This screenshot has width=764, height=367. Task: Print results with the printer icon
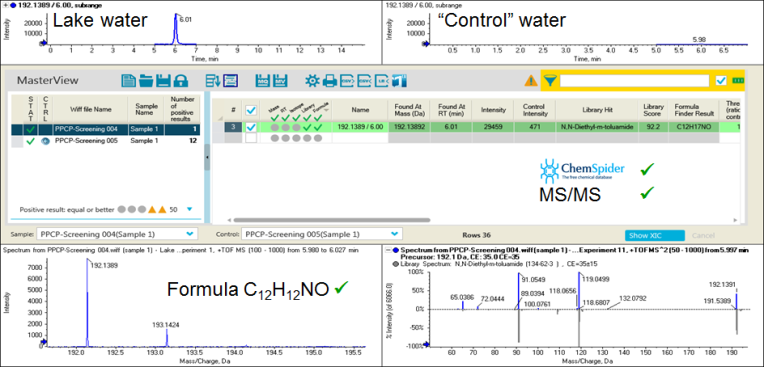point(330,80)
